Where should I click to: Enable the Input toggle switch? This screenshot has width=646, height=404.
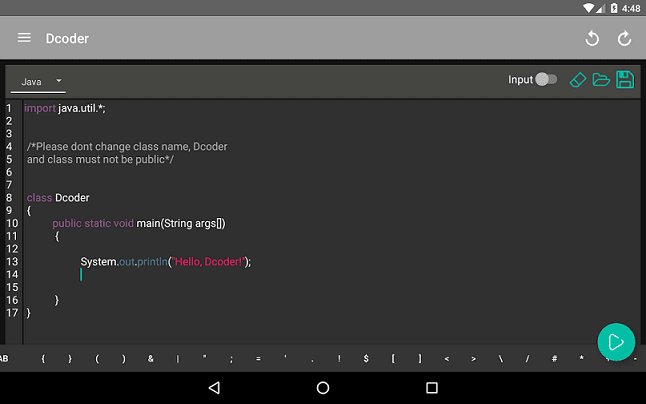[x=546, y=80]
